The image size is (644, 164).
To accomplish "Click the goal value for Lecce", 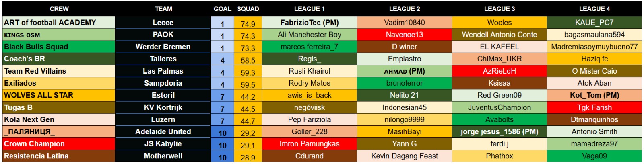I will point(222,24).
